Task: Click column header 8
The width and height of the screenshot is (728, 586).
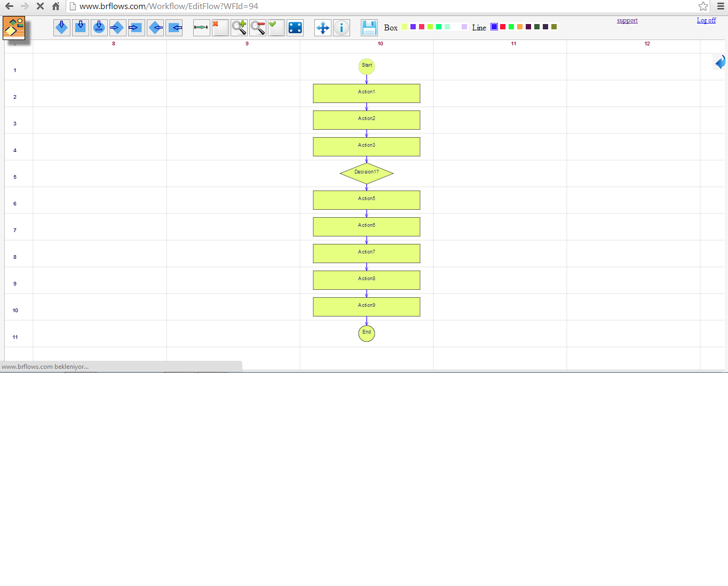Action: pyautogui.click(x=114, y=44)
